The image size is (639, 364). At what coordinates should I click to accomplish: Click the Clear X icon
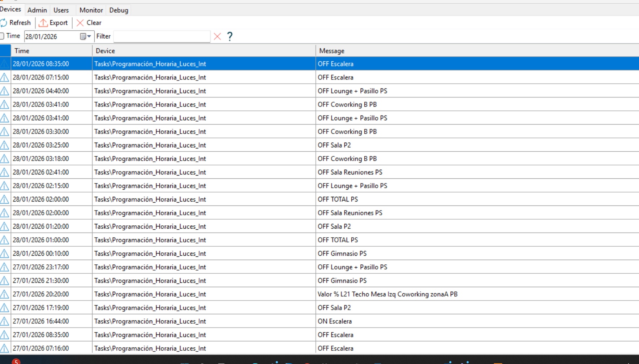click(80, 23)
